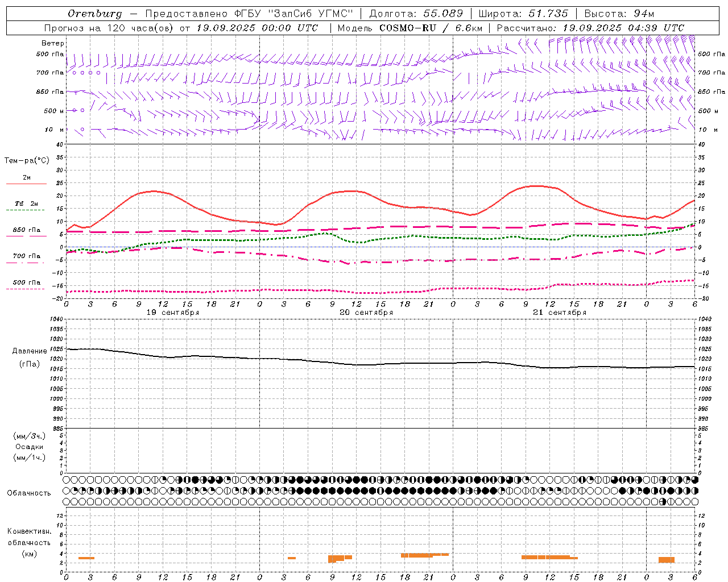Click the long orange convective bar on 21 сентября
The height and width of the screenshot is (582, 728).
point(549,558)
